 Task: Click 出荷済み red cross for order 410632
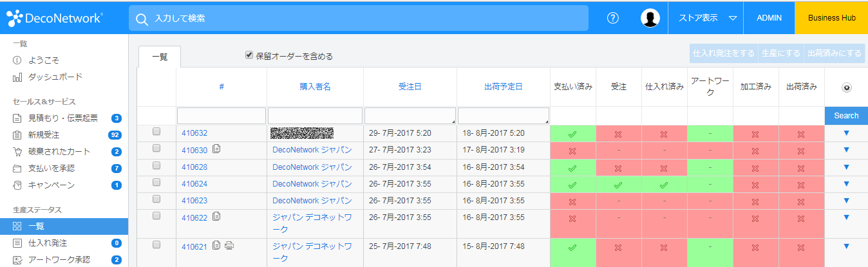(801, 134)
